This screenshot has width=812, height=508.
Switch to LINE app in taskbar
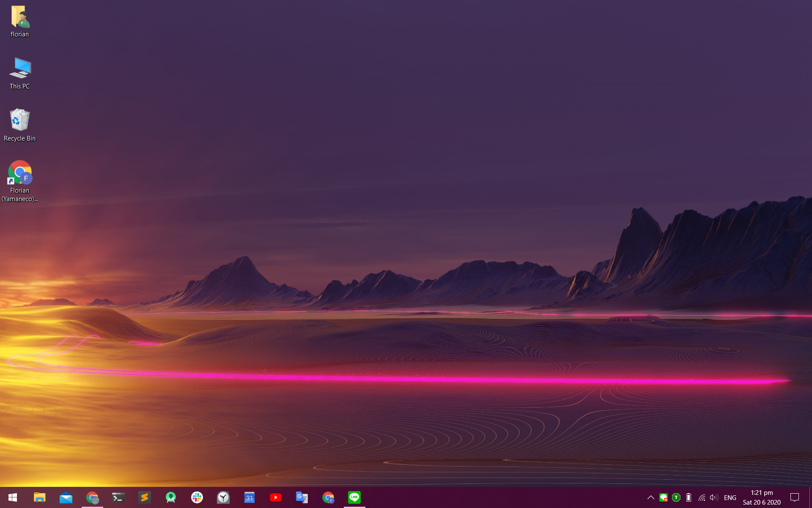click(x=354, y=497)
